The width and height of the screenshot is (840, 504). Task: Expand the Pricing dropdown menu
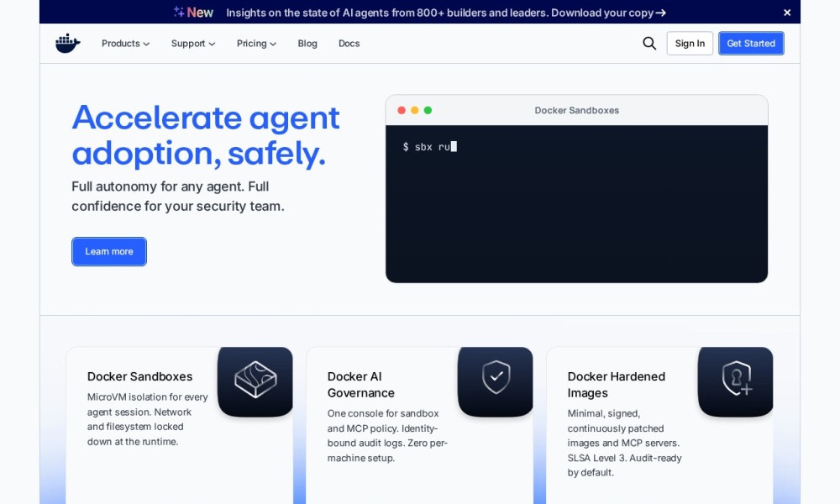coord(256,44)
